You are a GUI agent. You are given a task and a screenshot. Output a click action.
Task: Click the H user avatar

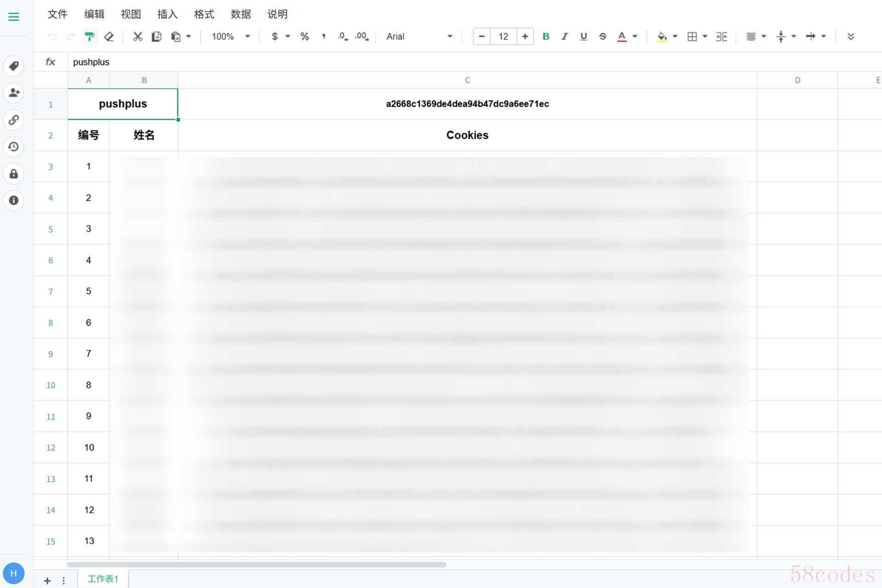point(14,573)
